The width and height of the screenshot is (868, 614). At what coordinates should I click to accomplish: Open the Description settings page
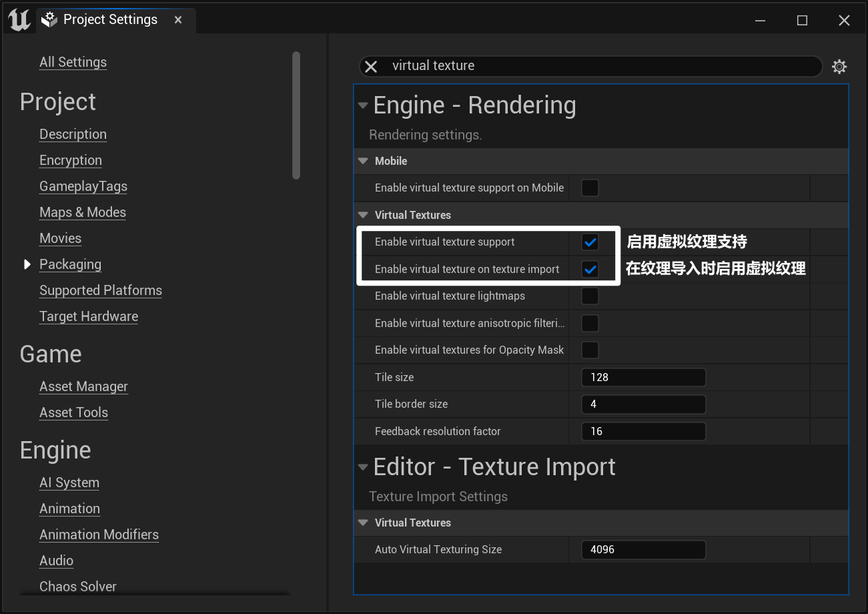tap(73, 134)
